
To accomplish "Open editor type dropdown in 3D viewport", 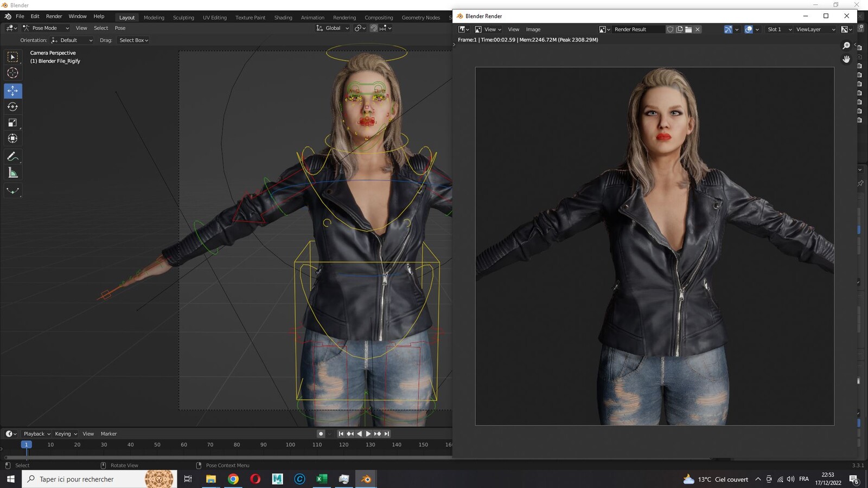I will [11, 28].
